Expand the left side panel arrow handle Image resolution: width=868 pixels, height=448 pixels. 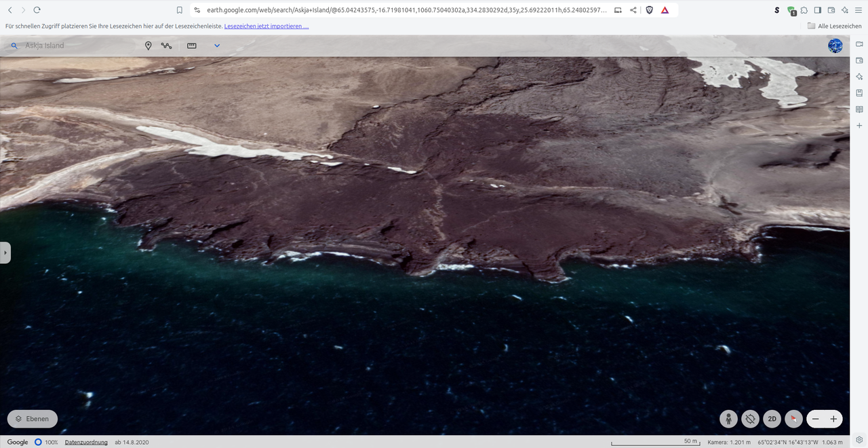point(5,253)
